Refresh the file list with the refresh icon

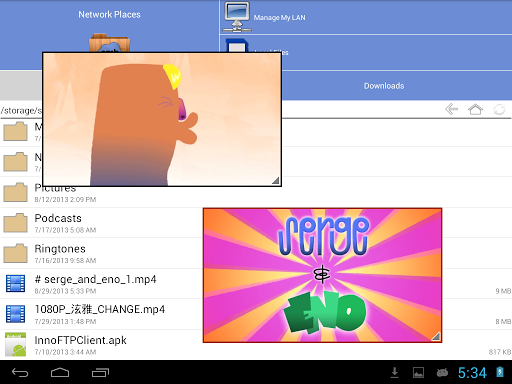(499, 109)
